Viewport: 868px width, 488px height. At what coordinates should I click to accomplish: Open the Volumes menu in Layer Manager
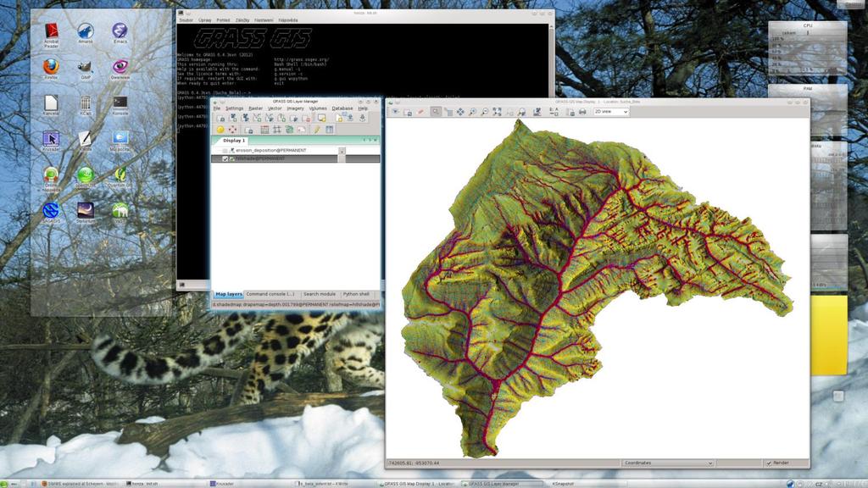[318, 108]
